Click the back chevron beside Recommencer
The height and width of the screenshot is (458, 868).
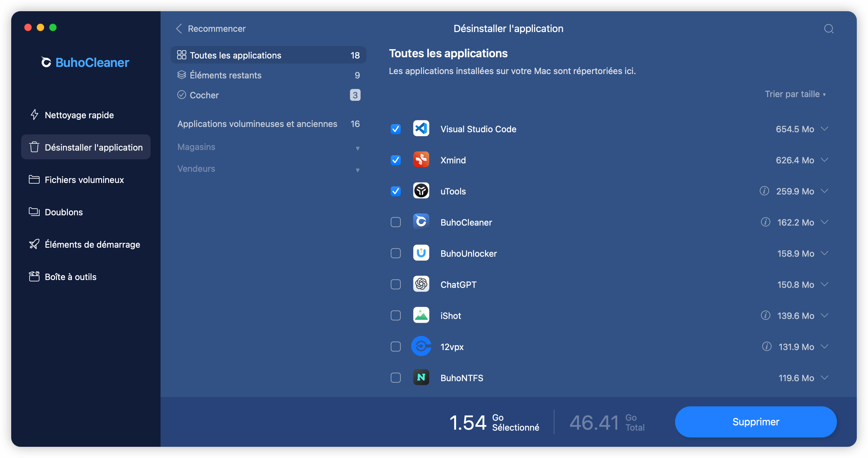tap(179, 29)
